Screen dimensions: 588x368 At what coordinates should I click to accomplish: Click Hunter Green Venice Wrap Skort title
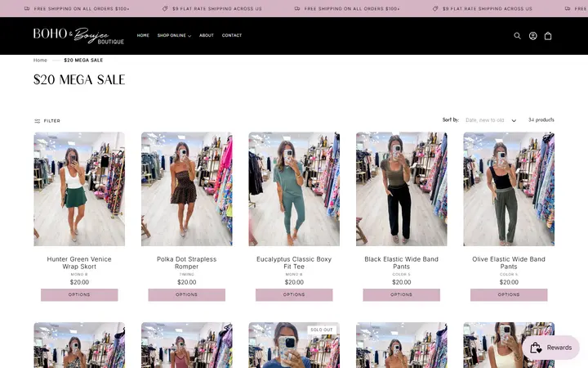[79, 263]
